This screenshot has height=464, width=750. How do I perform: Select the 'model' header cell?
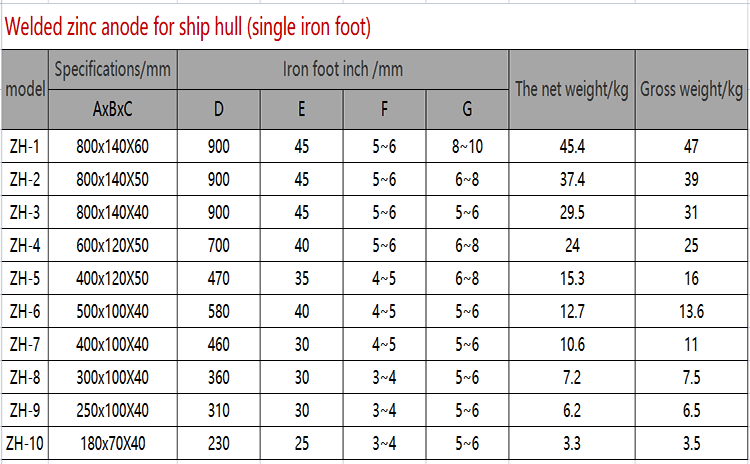26,90
